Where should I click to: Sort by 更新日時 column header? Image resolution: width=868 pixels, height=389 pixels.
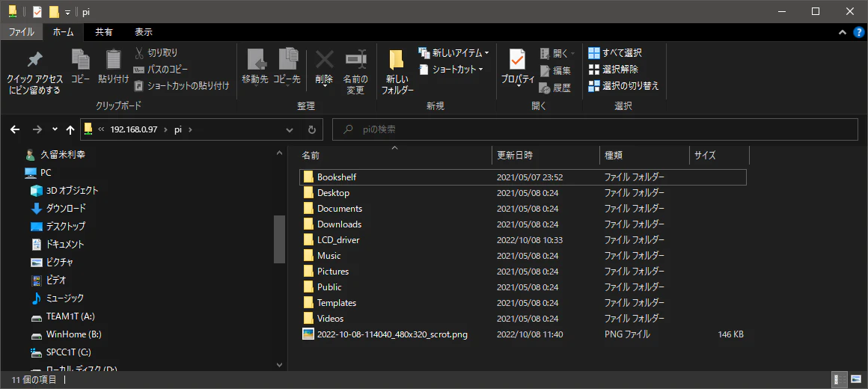tap(545, 156)
